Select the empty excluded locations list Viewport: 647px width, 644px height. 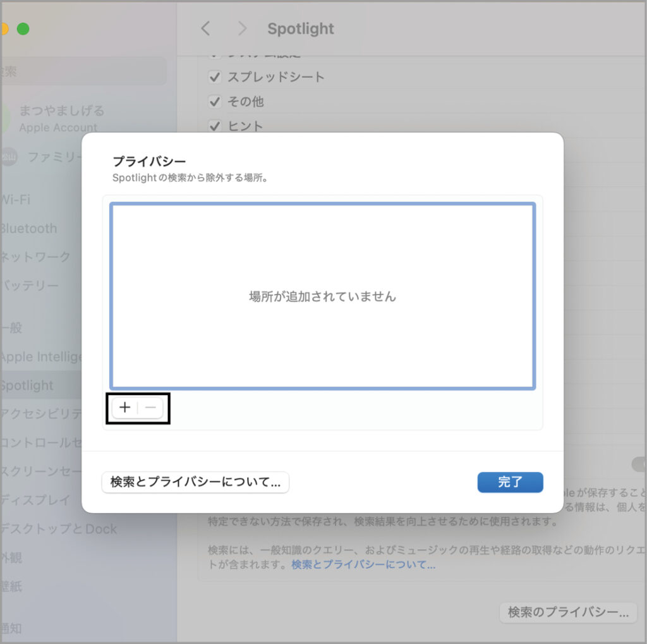323,296
